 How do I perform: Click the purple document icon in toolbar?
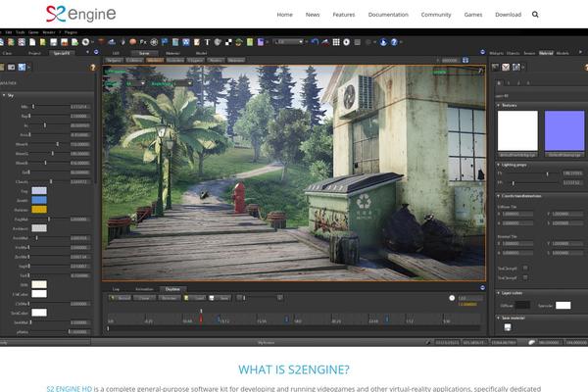click(261, 42)
